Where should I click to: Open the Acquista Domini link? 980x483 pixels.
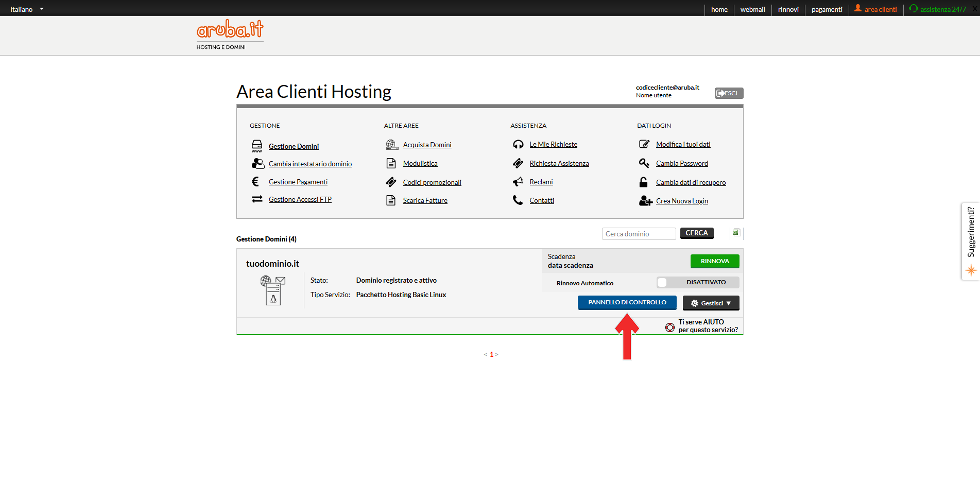[x=427, y=145]
